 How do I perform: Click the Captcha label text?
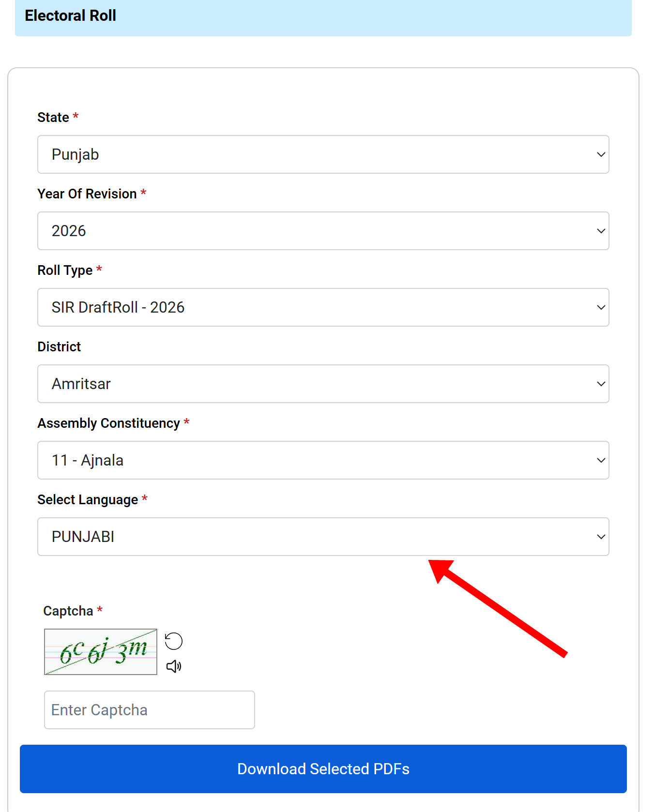tap(68, 611)
